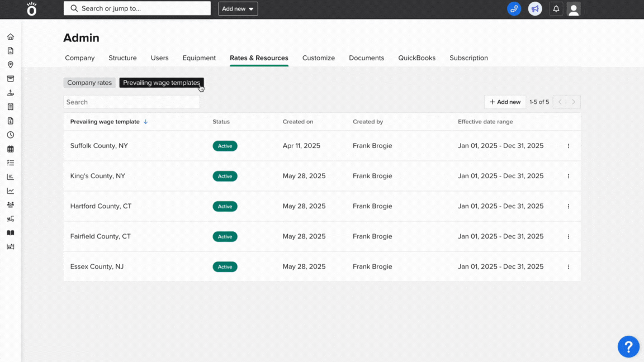Switch to the Company rates view
The height and width of the screenshot is (362, 644).
pos(89,83)
